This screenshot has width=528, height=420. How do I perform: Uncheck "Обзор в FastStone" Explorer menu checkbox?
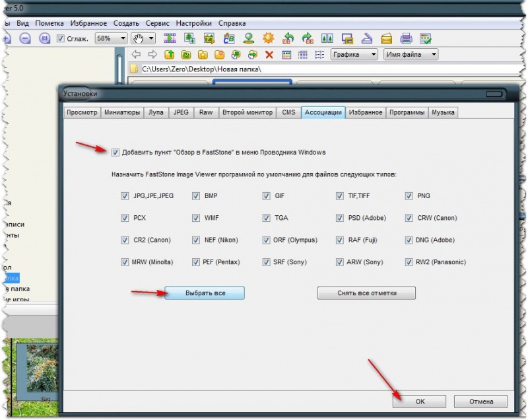115,153
